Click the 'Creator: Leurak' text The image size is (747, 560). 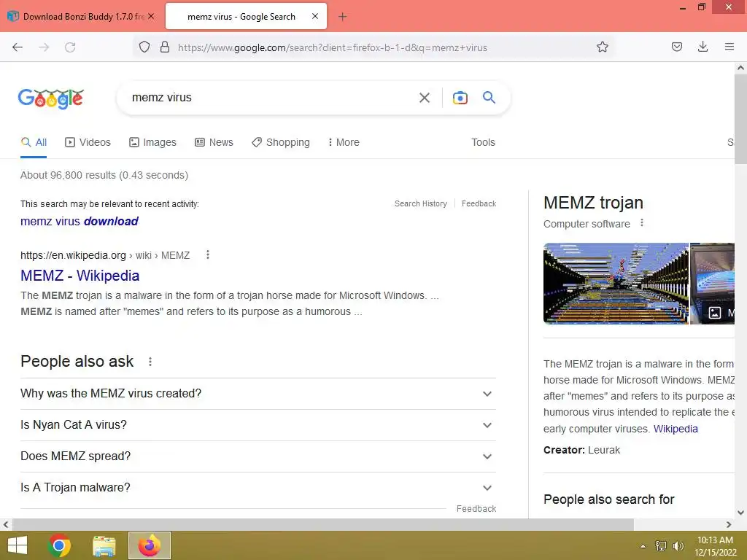tap(581, 450)
